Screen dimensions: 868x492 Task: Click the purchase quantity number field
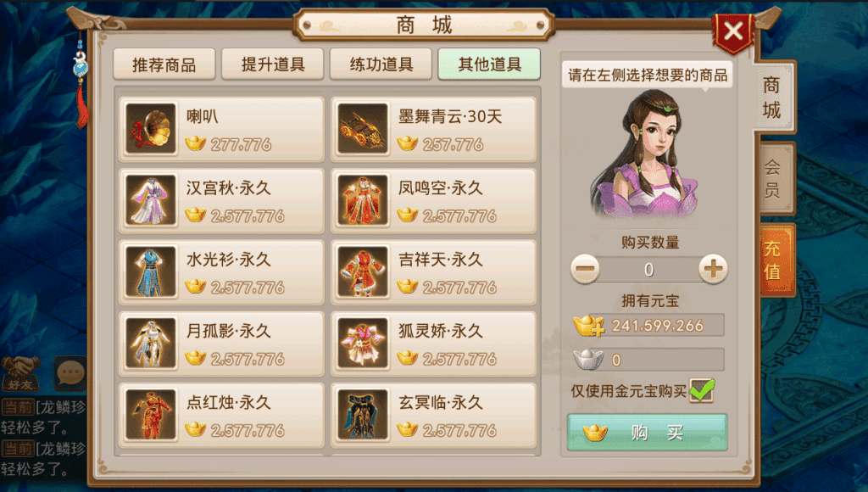tap(648, 270)
